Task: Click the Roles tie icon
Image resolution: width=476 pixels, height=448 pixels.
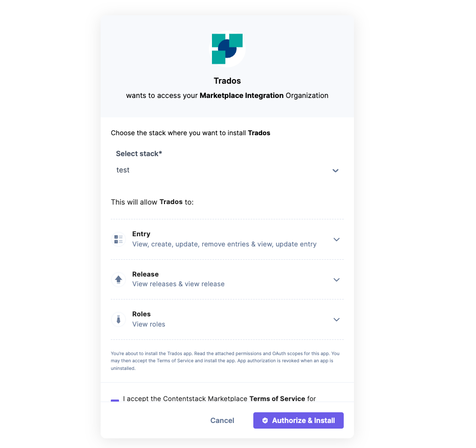Action: pos(118,319)
